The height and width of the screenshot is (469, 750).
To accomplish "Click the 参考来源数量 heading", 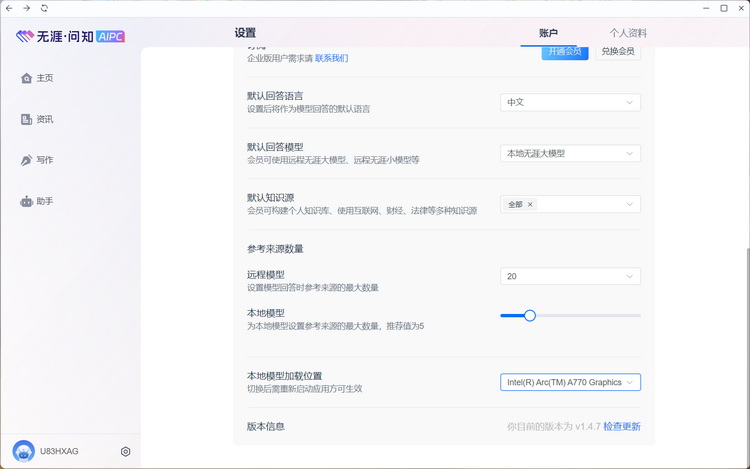I will pos(275,249).
